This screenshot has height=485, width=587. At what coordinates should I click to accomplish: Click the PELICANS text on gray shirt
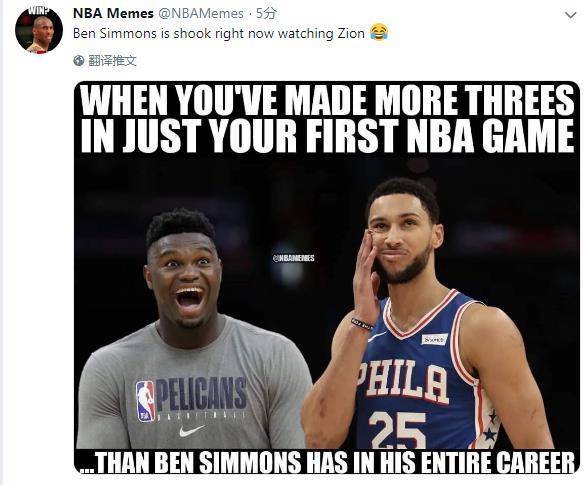point(201,394)
